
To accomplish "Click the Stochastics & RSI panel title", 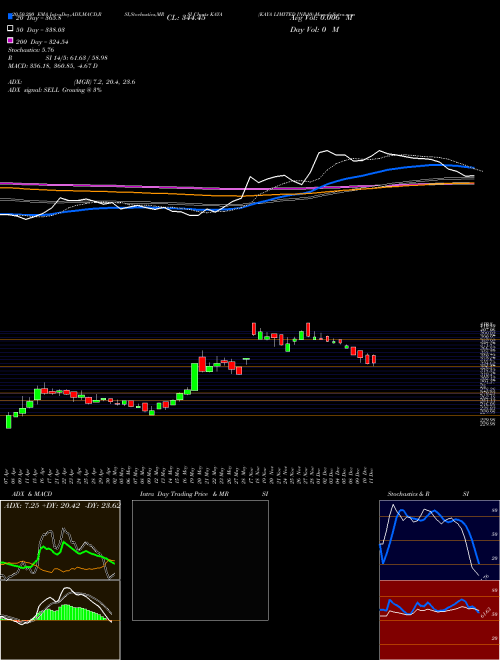I will click(x=428, y=494).
